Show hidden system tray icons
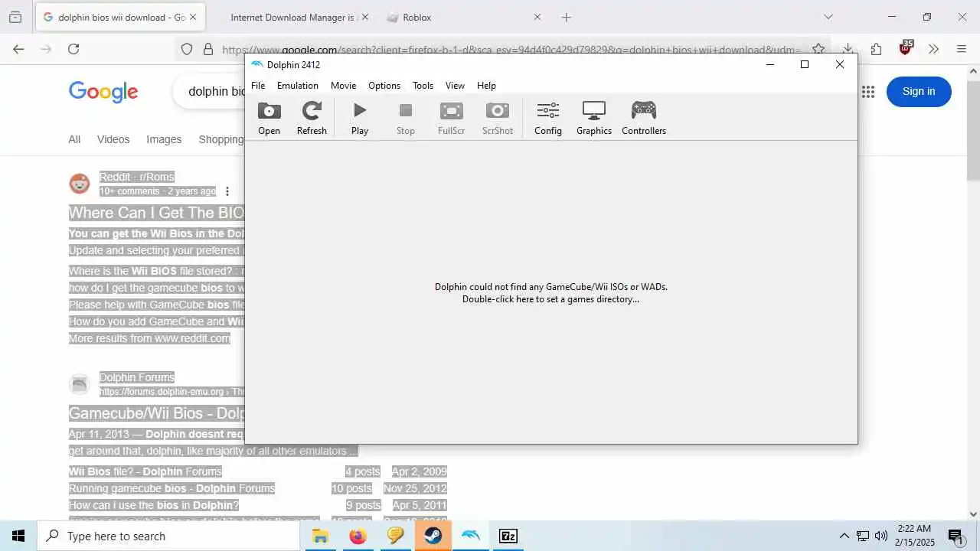Screen dimensions: 980x551 pos(844,536)
